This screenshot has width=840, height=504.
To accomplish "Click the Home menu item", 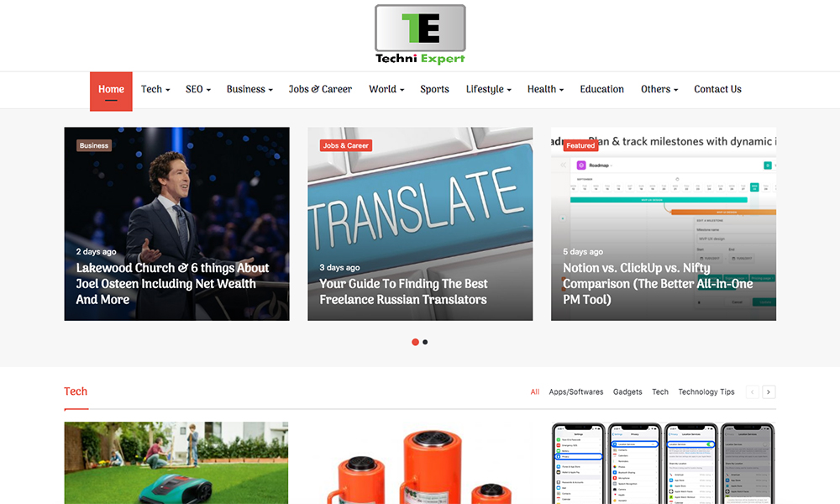I will 111,90.
